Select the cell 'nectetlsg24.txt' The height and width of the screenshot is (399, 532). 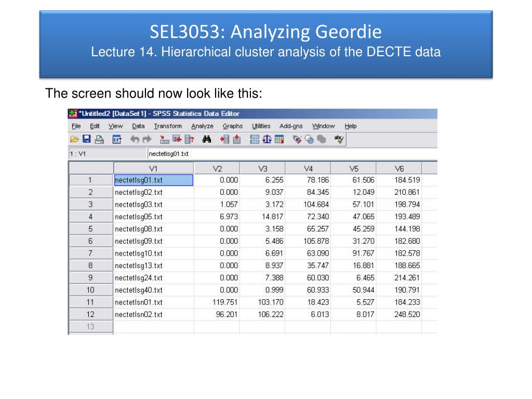154,278
